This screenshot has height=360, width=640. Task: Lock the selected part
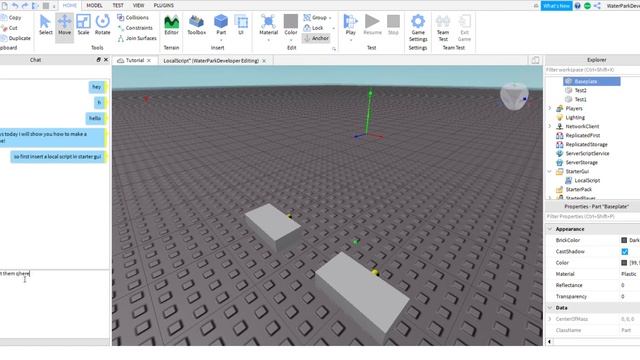pyautogui.click(x=313, y=28)
